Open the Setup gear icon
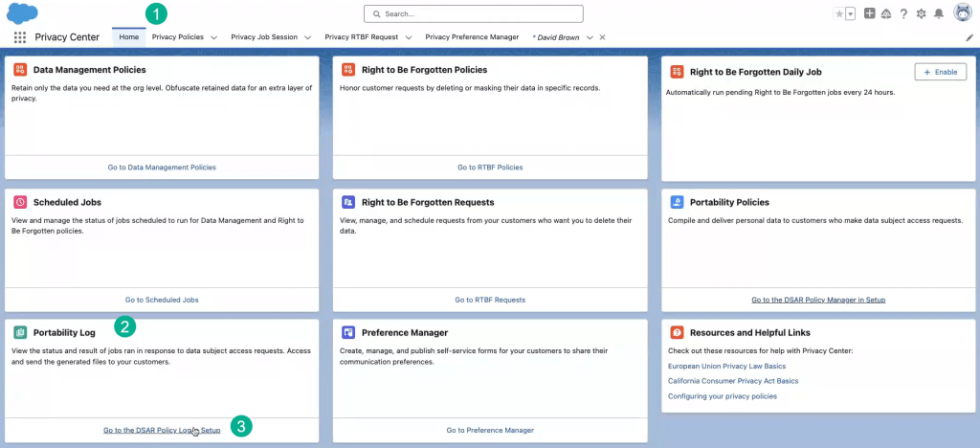Viewport: 980px width, 448px height. pos(921,13)
